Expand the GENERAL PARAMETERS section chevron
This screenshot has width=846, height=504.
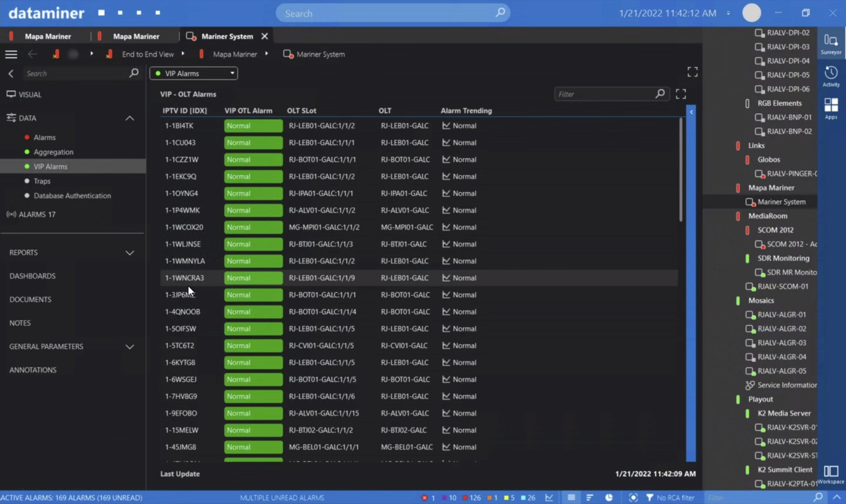tap(130, 347)
